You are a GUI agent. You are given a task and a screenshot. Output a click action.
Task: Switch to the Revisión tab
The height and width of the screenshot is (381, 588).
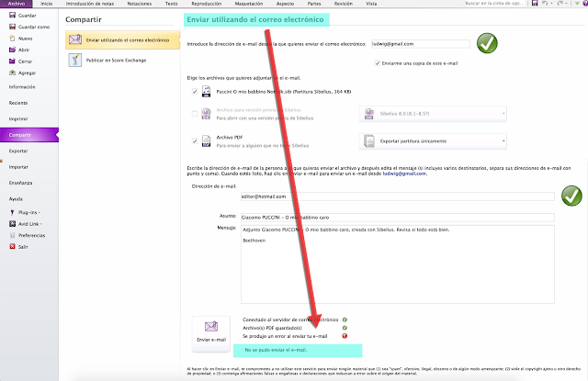(x=343, y=4)
